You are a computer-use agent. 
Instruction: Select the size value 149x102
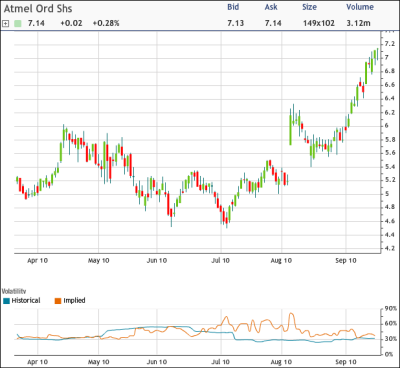[x=319, y=23]
